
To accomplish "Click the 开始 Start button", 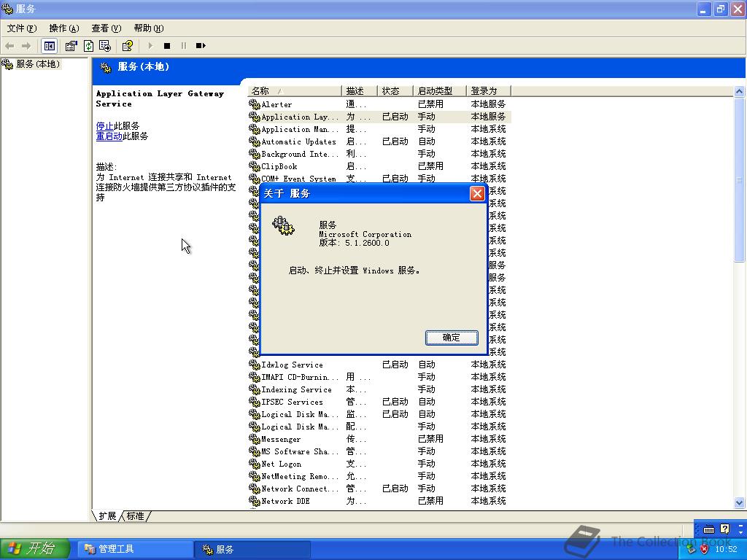I will [x=35, y=548].
